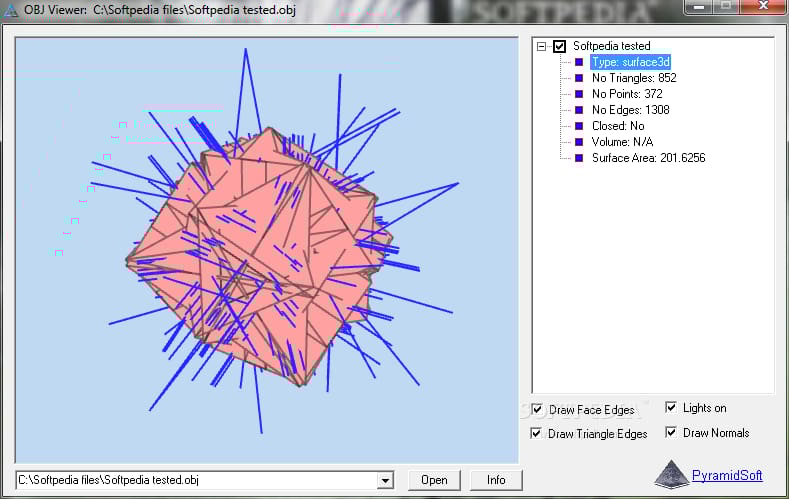The height and width of the screenshot is (499, 789).
Task: Turn off the Draw Normals checkbox
Action: click(671, 433)
